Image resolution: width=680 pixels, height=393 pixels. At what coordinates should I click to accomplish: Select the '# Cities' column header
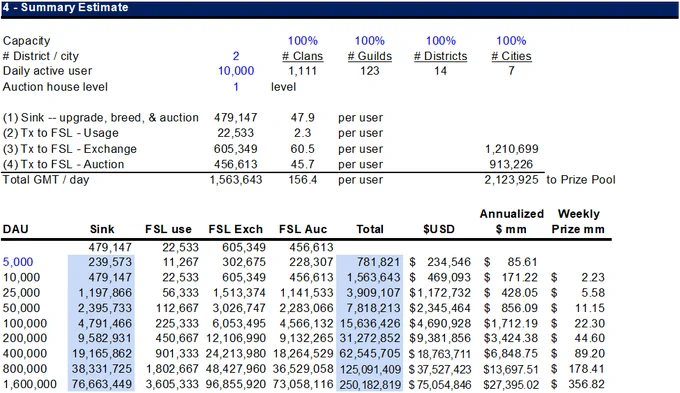[511, 56]
